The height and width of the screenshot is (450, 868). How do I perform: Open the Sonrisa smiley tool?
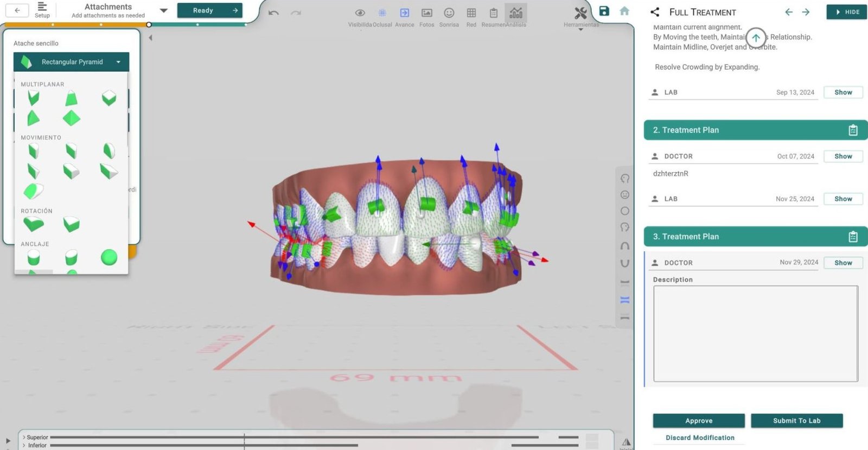click(x=449, y=13)
